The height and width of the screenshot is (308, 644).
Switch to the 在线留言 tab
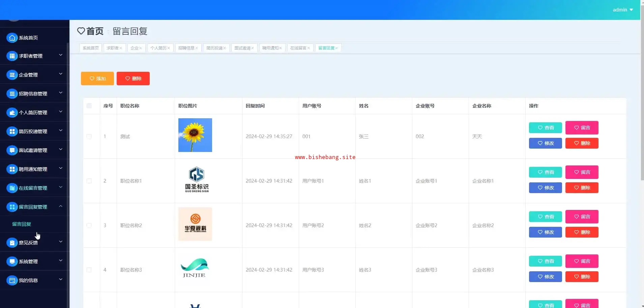tap(298, 48)
